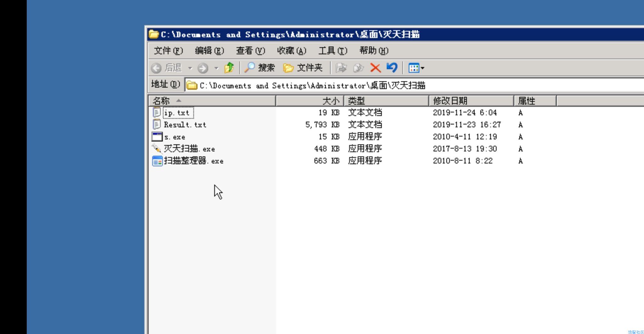Image resolution: width=644 pixels, height=334 pixels.
Task: Toggle the Folders (文件夹) pane button
Action: 303,68
